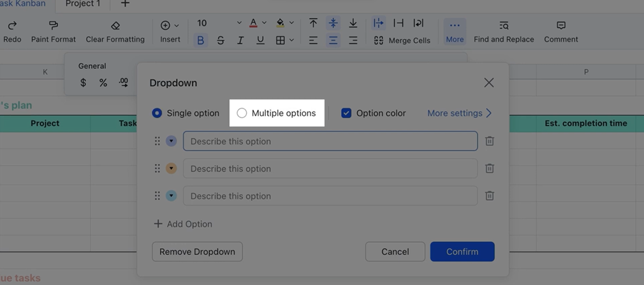Uncheck the Option color checkbox
The height and width of the screenshot is (285, 644).
click(346, 113)
